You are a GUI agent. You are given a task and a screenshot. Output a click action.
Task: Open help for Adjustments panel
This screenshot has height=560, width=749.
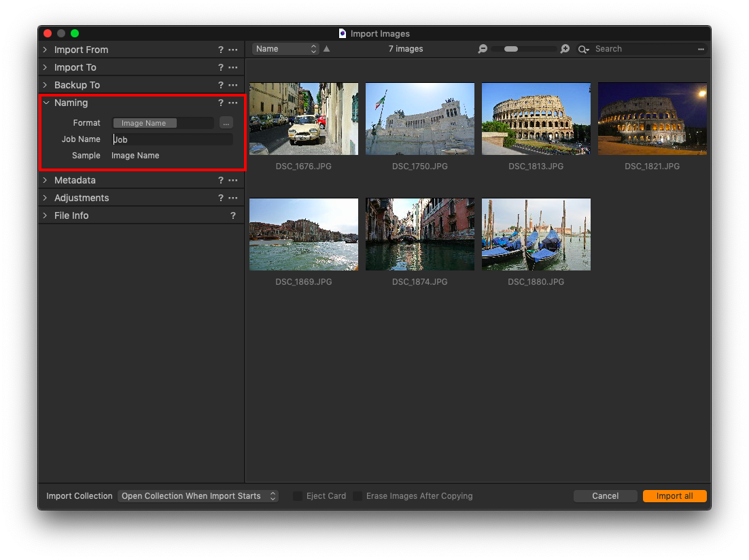click(221, 198)
